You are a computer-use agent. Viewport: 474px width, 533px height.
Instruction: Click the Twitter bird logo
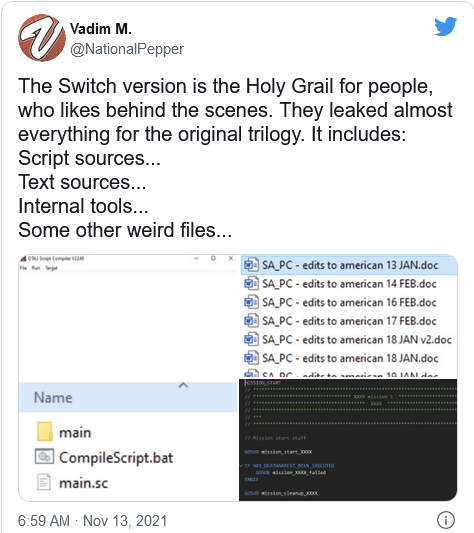pos(445,26)
